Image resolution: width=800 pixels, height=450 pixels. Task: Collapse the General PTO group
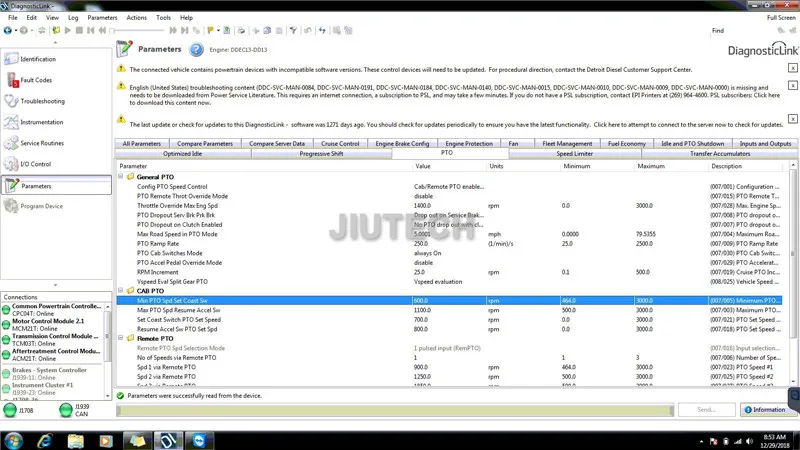[x=121, y=177]
